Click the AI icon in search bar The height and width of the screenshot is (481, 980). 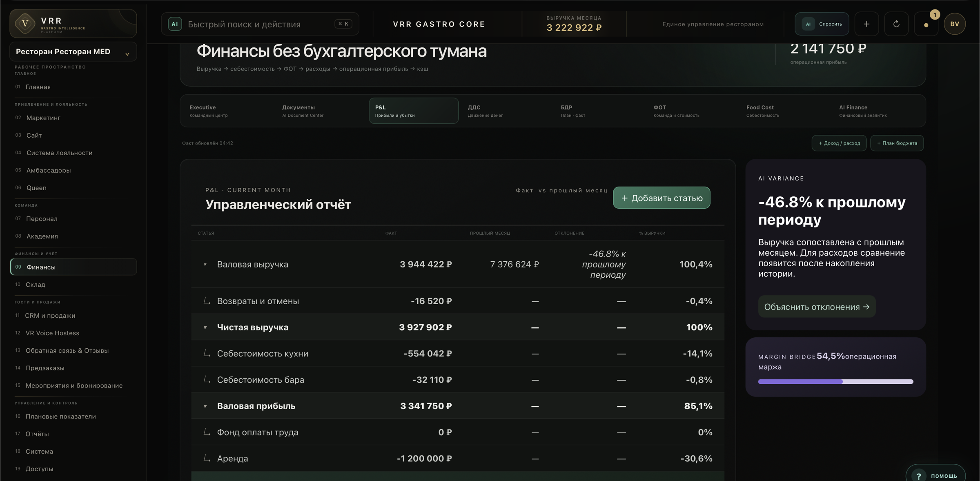click(x=175, y=24)
